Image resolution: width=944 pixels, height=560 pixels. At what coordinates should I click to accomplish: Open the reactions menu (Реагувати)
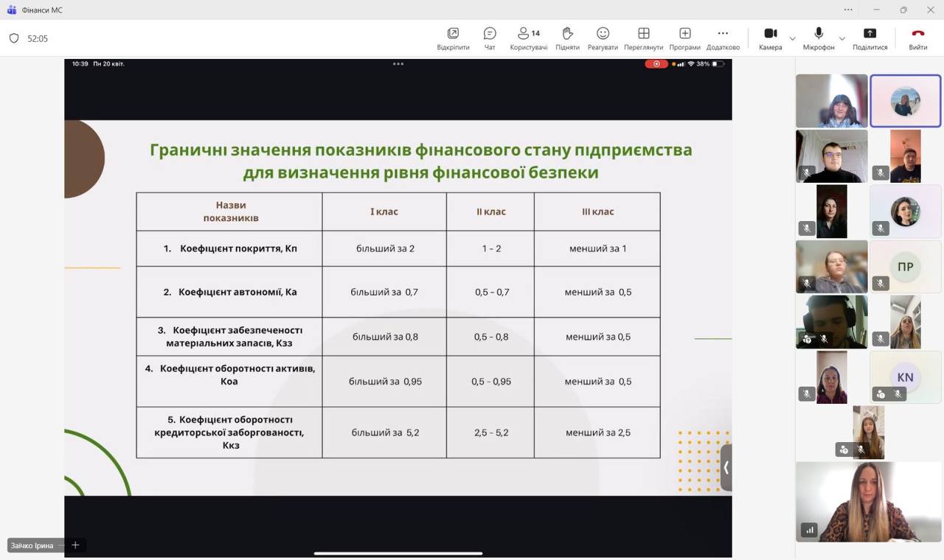click(x=603, y=38)
